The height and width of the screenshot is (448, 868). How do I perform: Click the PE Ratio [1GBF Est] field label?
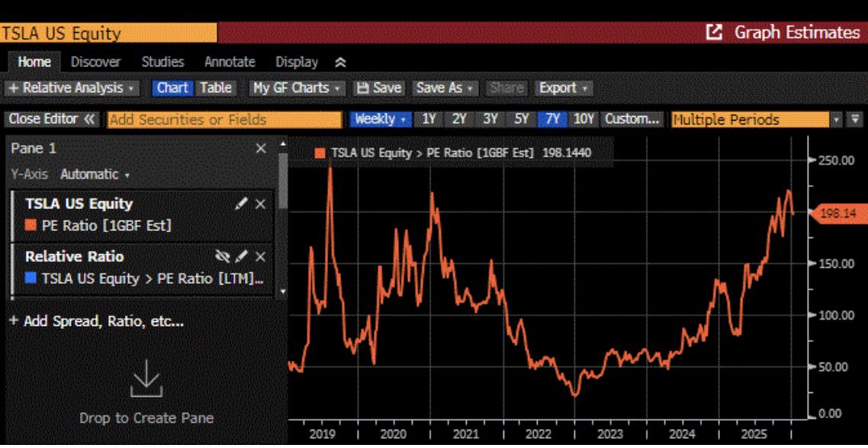point(106,225)
